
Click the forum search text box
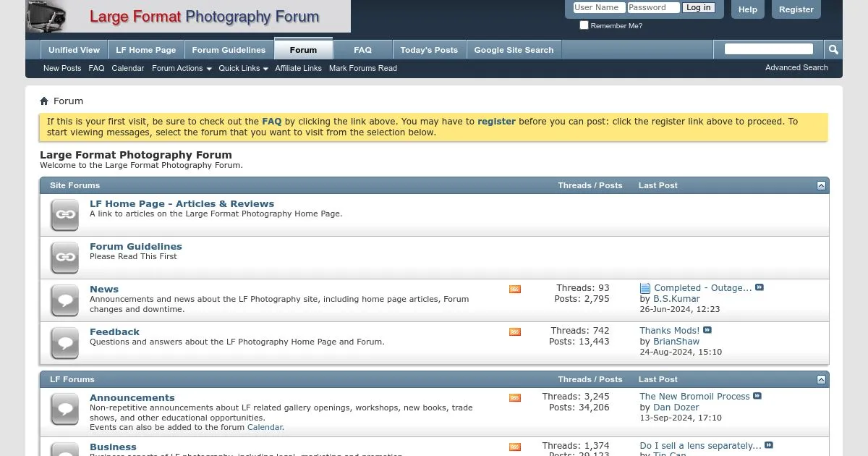[x=769, y=49]
